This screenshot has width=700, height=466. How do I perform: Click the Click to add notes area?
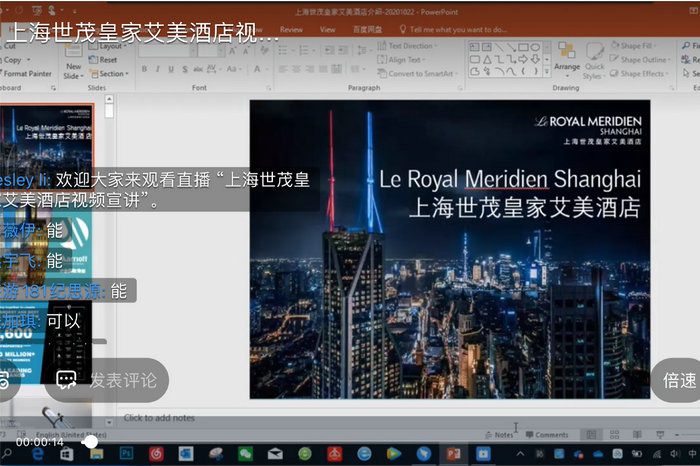pos(159,418)
